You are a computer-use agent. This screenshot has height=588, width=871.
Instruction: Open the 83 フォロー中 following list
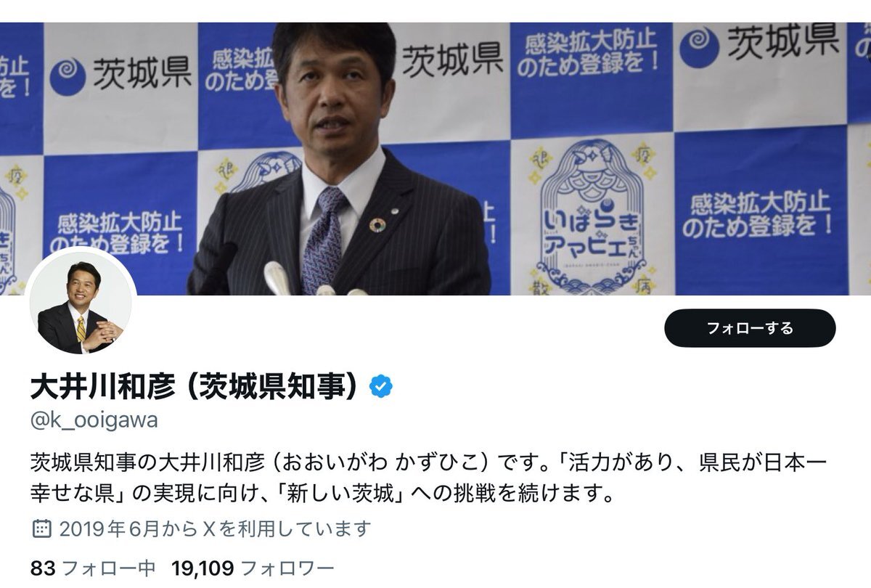tap(93, 567)
